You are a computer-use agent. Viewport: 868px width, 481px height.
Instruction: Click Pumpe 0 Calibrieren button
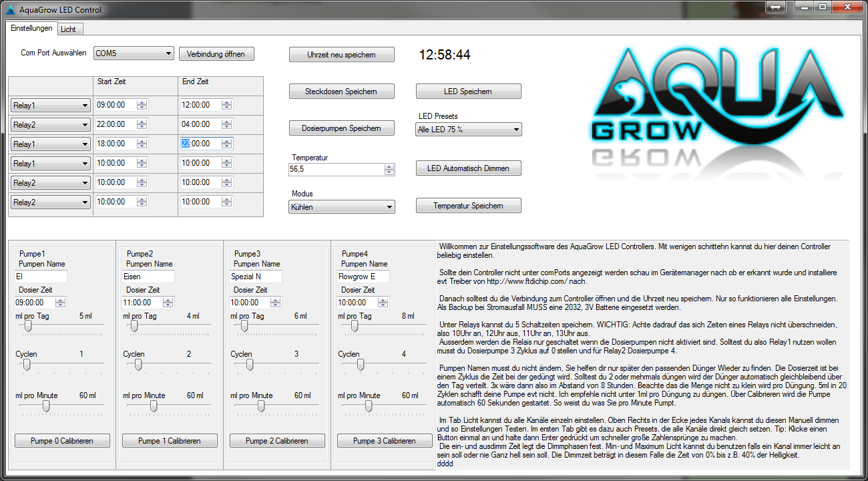click(63, 441)
